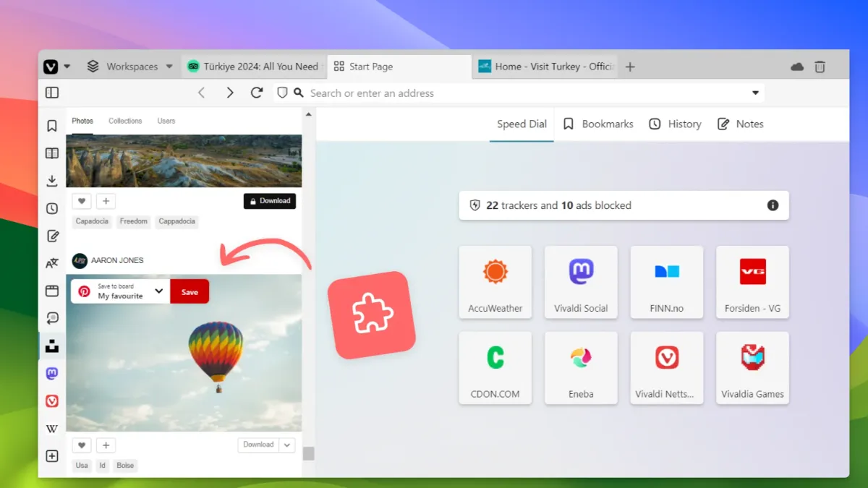Expand address bar typed history dropdown

[755, 93]
